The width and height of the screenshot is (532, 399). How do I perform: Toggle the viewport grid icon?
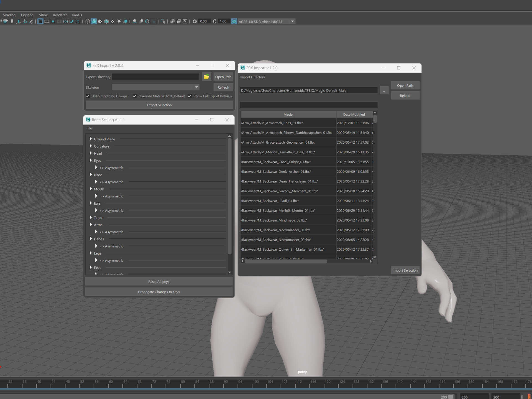click(x=40, y=21)
